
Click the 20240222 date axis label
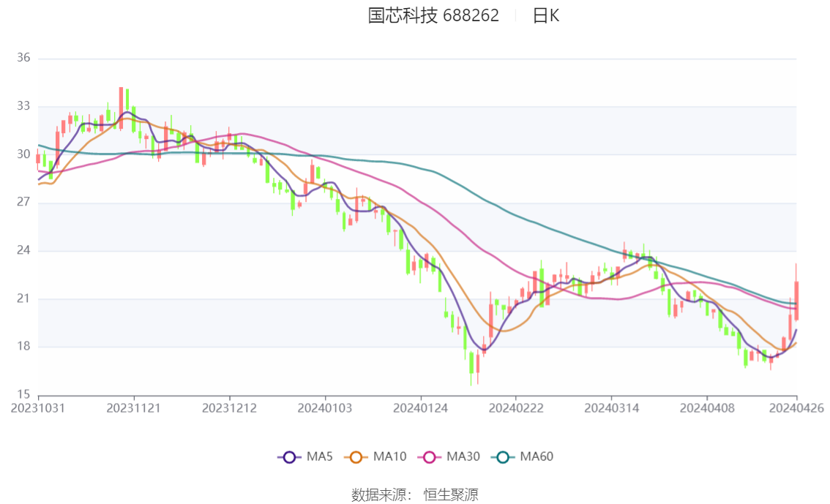pyautogui.click(x=515, y=408)
